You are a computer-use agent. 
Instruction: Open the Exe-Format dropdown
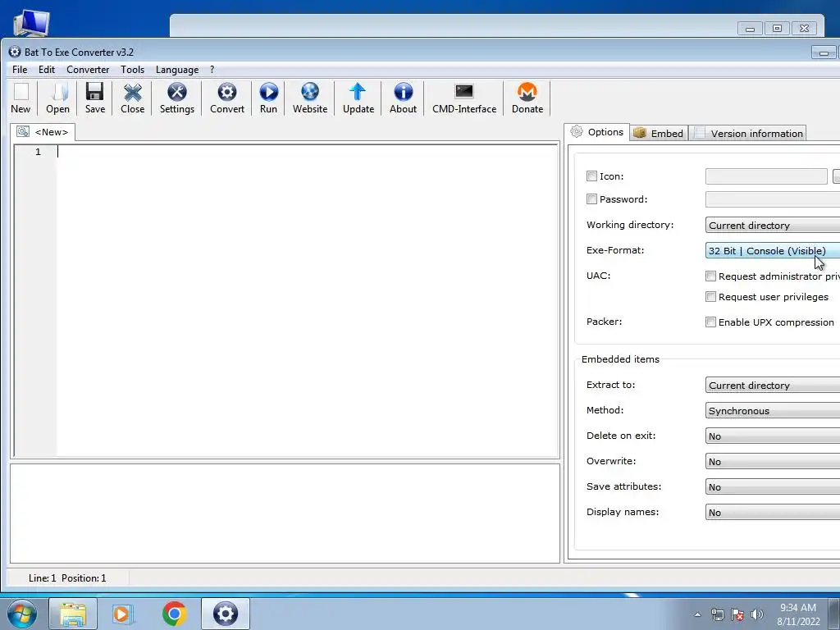773,250
